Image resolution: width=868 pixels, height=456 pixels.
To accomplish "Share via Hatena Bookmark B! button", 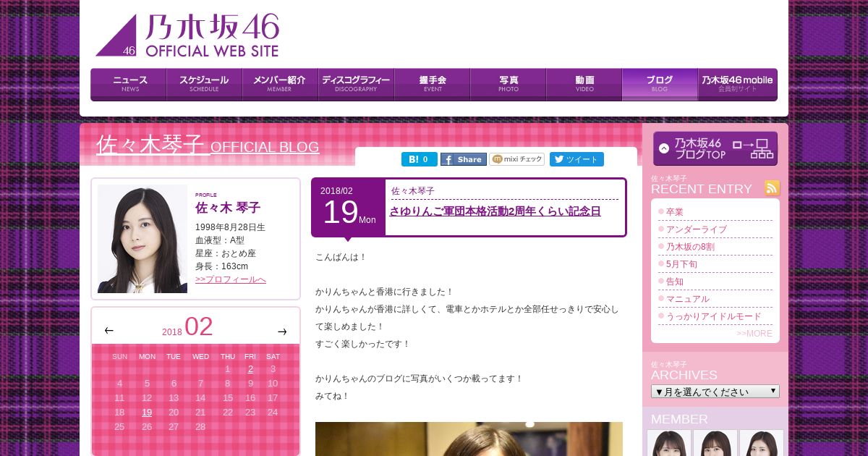I will point(420,159).
